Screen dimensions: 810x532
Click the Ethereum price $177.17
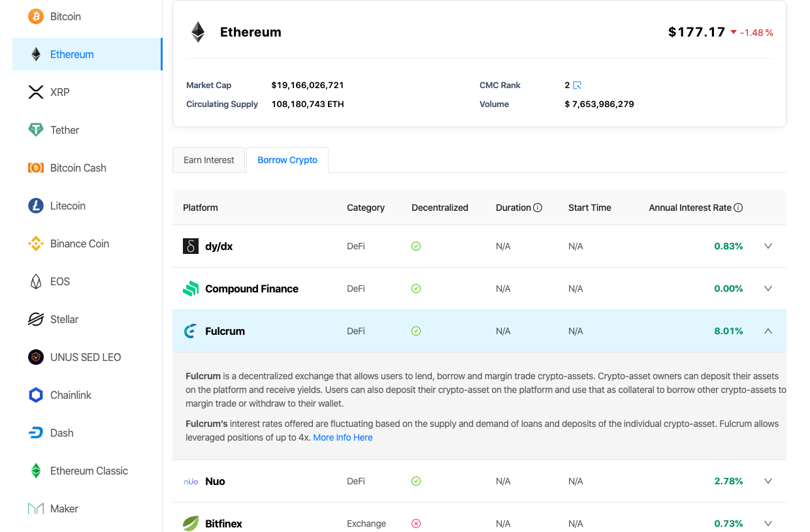[x=697, y=32]
